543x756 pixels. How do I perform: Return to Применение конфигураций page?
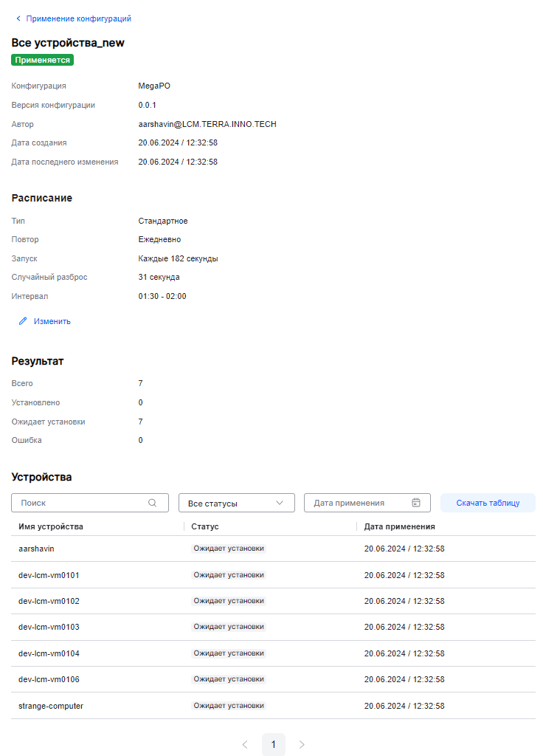78,18
